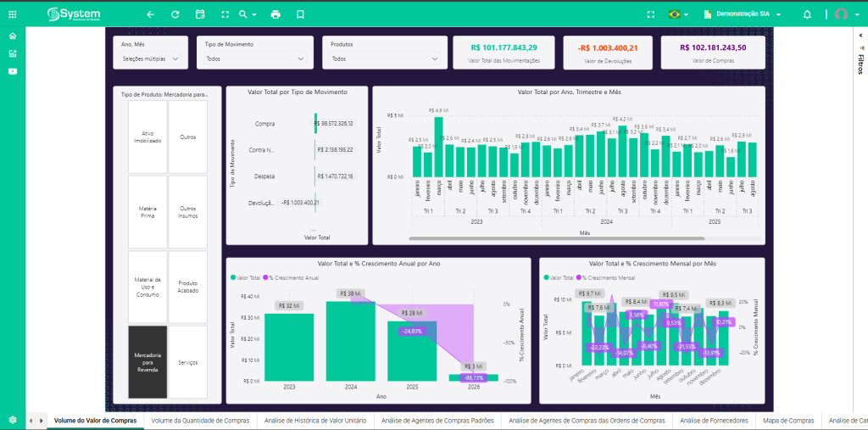Go to Home in the sidebar

[13, 36]
